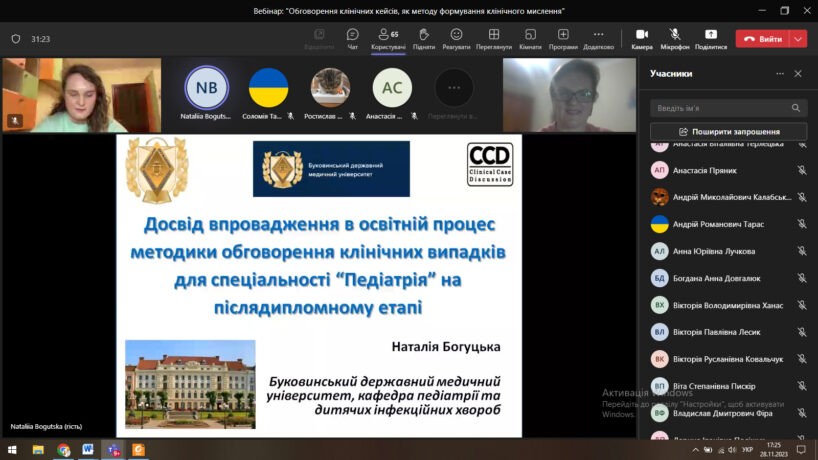818x460 pixels.
Task: Click the Поширити запрошення share invite button
Action: coord(728,132)
